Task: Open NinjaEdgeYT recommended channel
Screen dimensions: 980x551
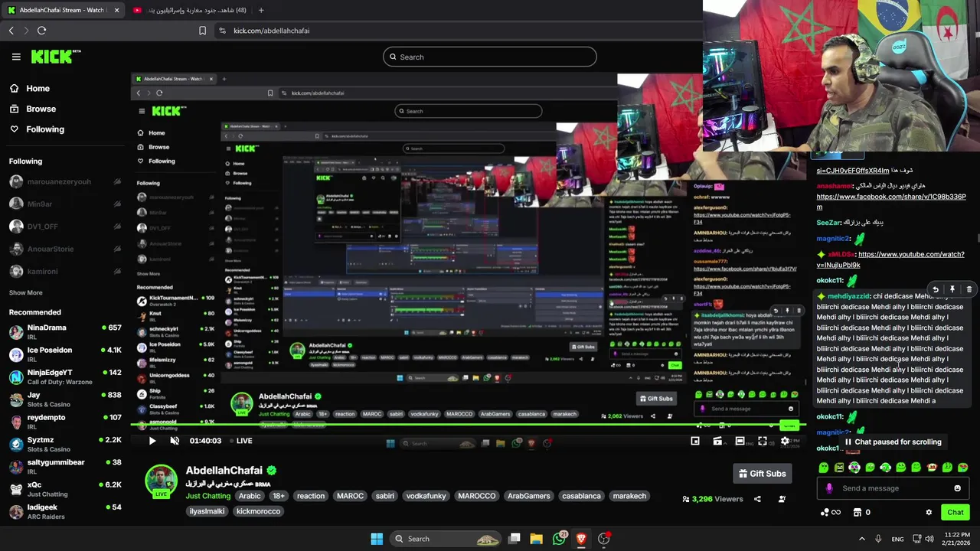Action: click(x=64, y=377)
